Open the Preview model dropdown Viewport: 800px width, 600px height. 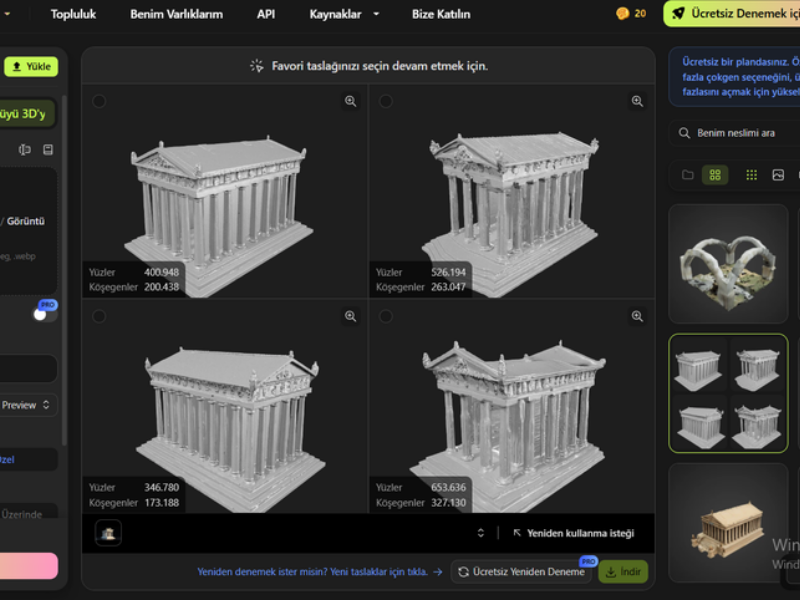click(x=28, y=405)
